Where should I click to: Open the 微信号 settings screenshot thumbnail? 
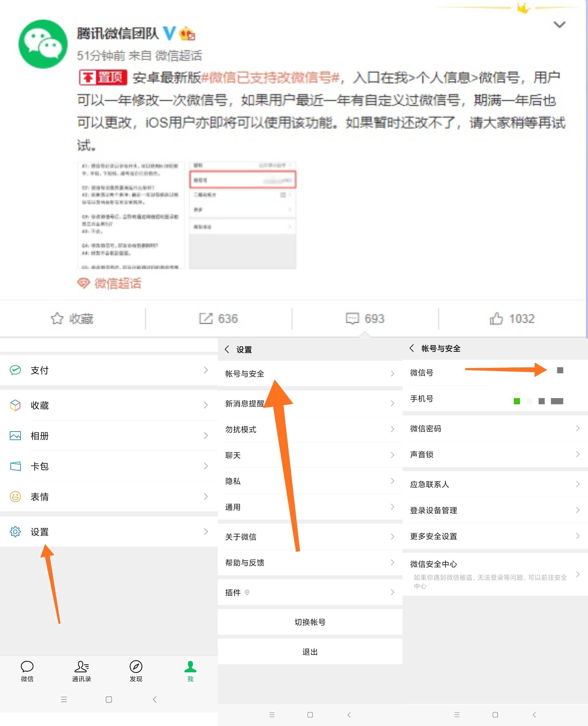243,215
